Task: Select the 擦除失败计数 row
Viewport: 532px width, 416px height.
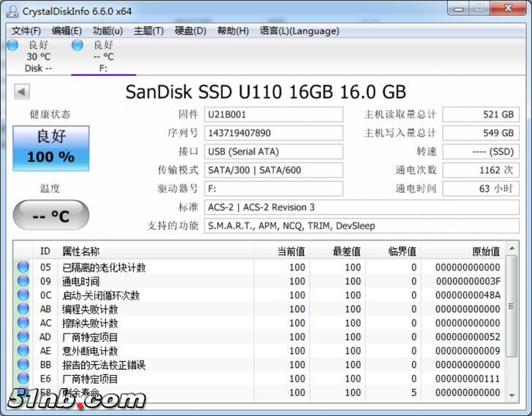Action: 259,322
